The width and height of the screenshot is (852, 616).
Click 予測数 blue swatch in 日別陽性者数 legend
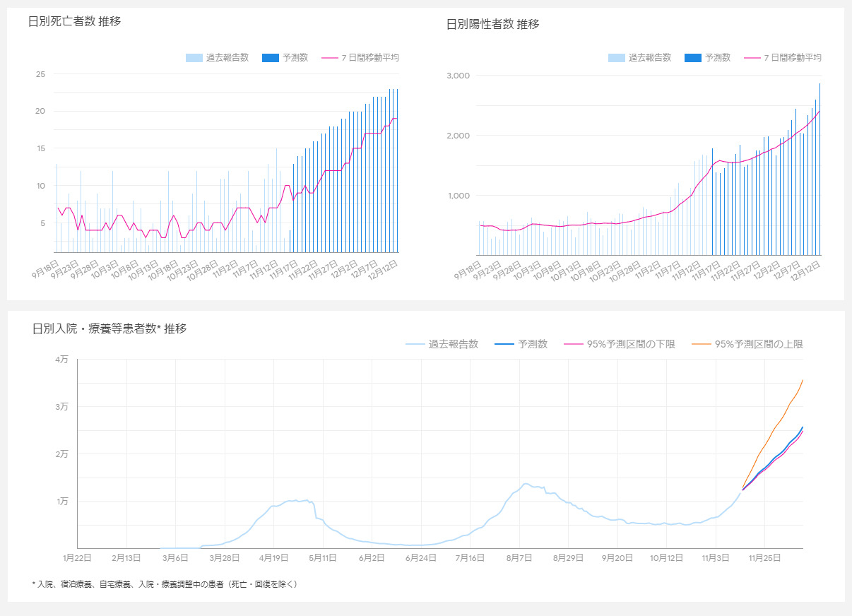point(692,58)
